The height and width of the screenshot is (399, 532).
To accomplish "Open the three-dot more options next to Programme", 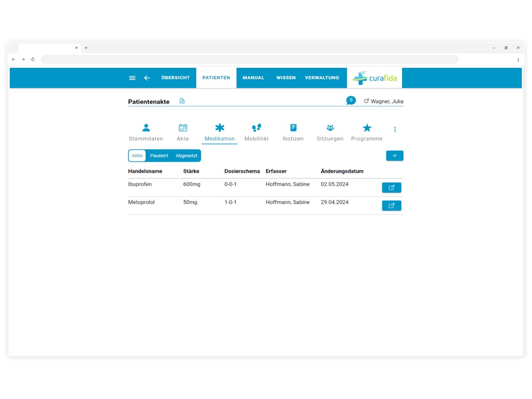I will tap(395, 129).
